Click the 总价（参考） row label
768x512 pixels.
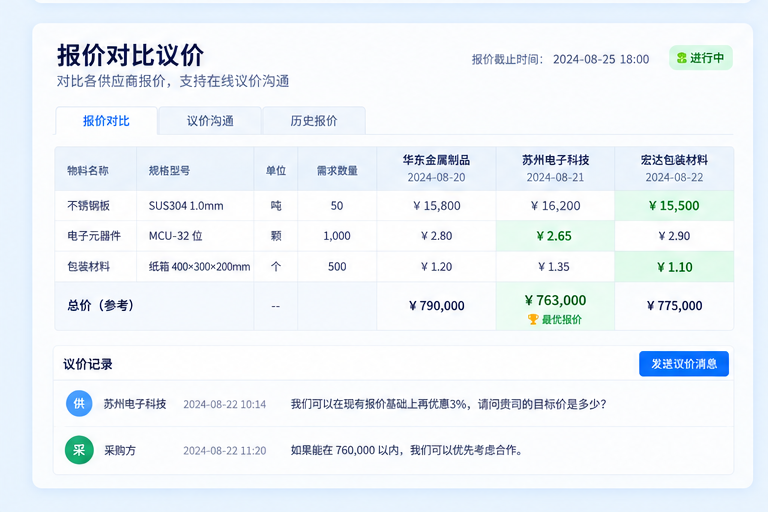(100, 306)
